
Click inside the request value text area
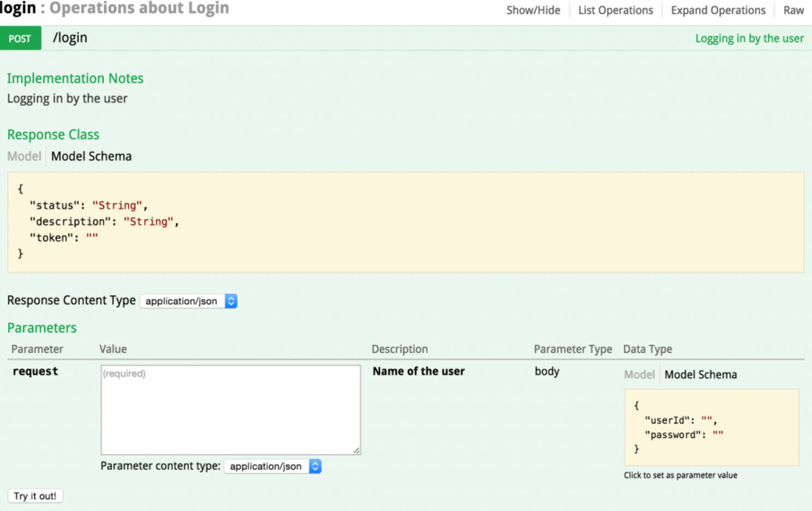[x=230, y=409]
